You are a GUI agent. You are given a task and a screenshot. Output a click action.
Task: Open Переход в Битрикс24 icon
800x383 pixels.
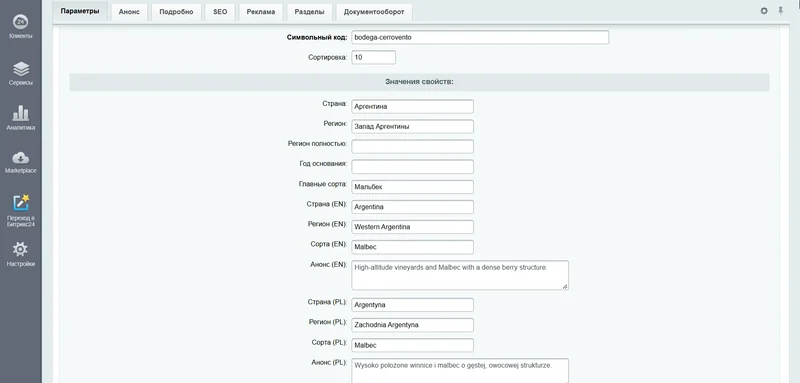[x=20, y=202]
